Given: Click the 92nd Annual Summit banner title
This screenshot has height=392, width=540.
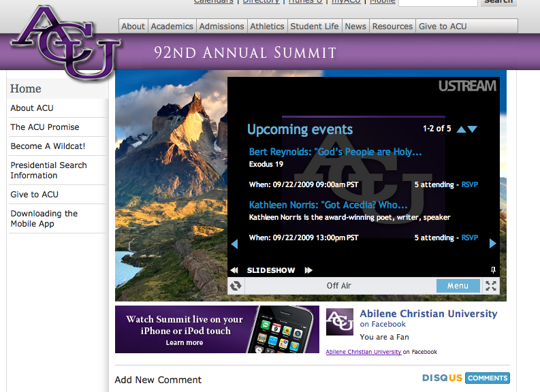Looking at the screenshot, I should pyautogui.click(x=245, y=52).
